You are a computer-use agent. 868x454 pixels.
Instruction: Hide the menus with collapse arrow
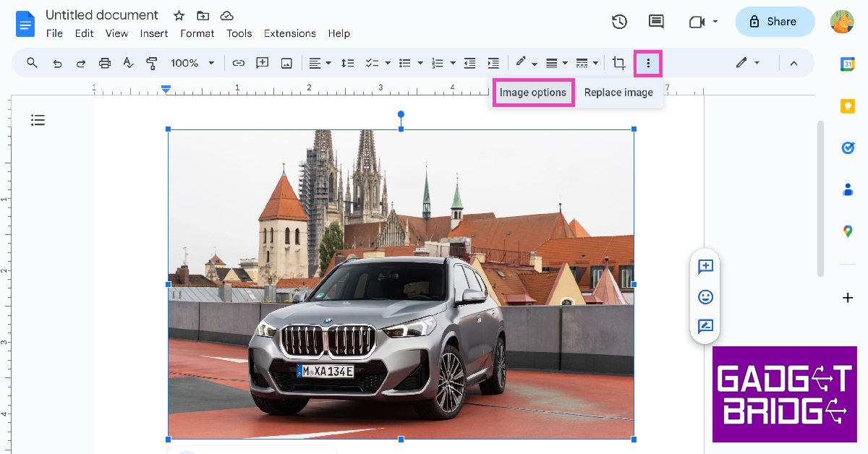pyautogui.click(x=793, y=63)
